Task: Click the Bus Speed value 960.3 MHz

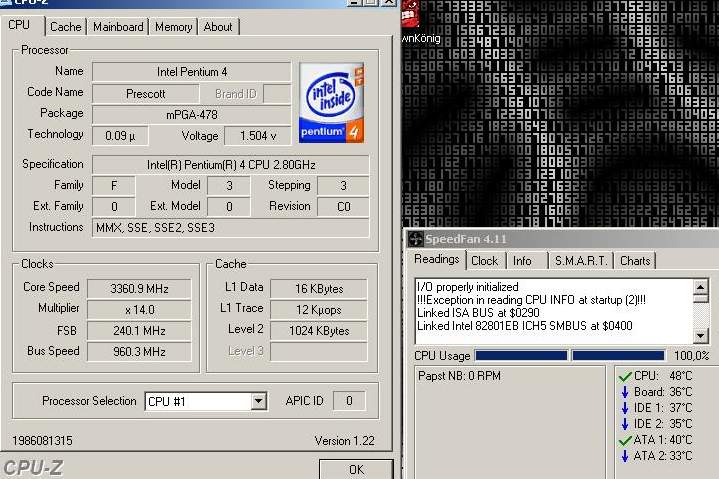Action: [x=139, y=352]
